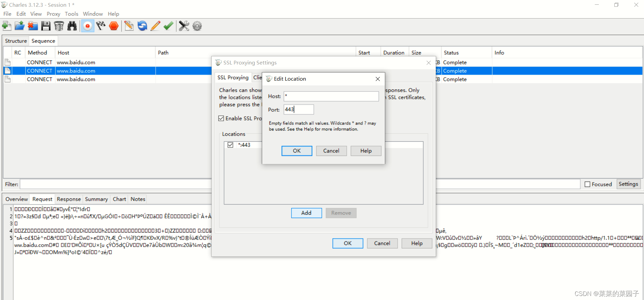This screenshot has height=300, width=644.
Task: Confirm Edit Location with OK
Action: (x=297, y=151)
